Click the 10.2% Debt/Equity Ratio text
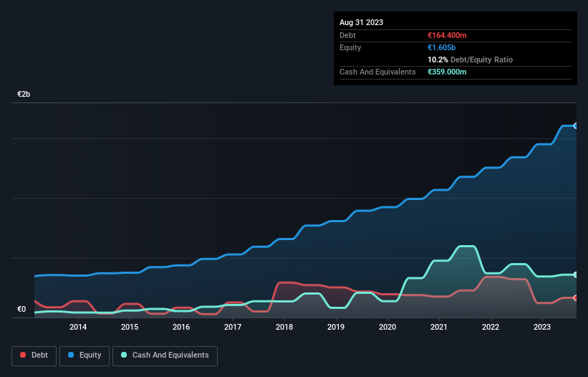Viewport: 588px width, 377px height. click(x=470, y=59)
